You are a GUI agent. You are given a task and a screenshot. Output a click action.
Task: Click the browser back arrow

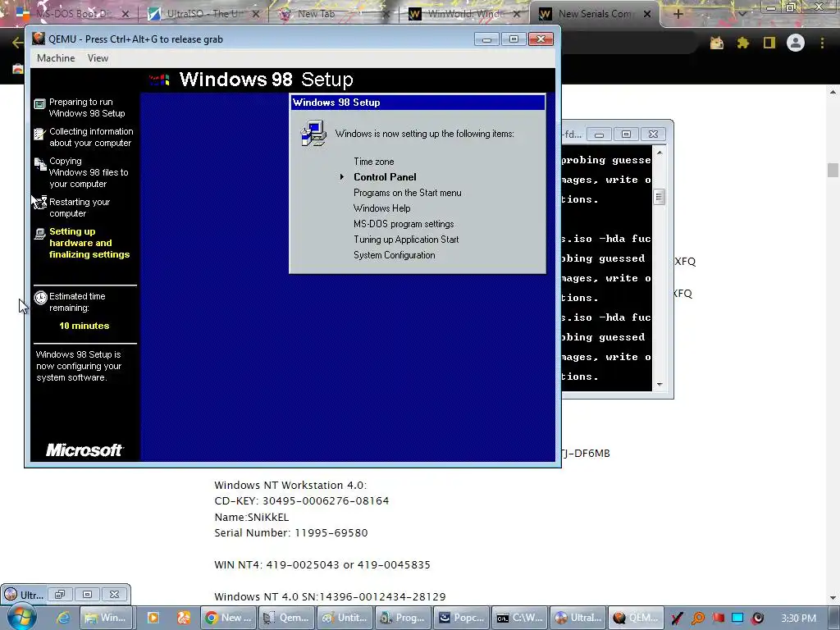click(17, 43)
